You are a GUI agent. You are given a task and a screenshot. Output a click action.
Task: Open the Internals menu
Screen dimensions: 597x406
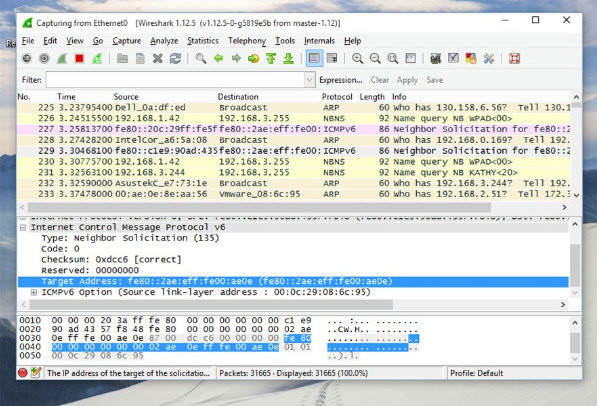tap(319, 41)
